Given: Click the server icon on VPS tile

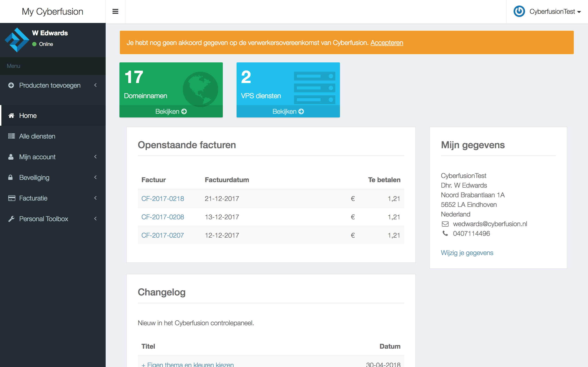Looking at the screenshot, I should pos(314,88).
